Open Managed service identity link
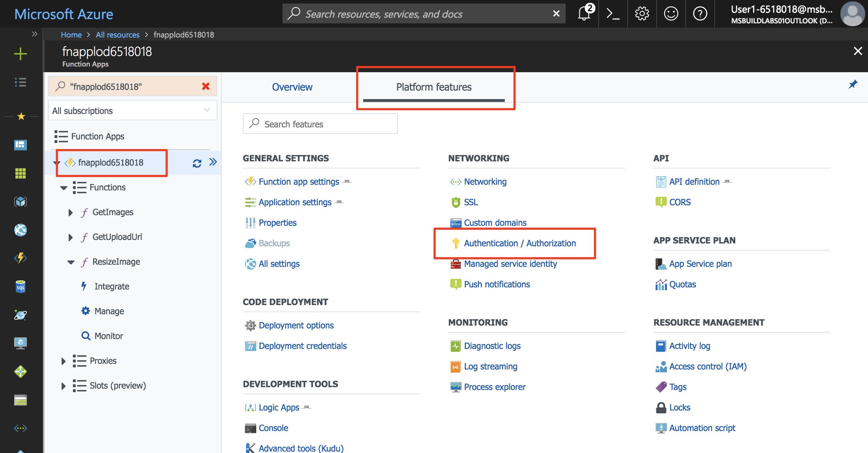The width and height of the screenshot is (868, 453). point(510,264)
